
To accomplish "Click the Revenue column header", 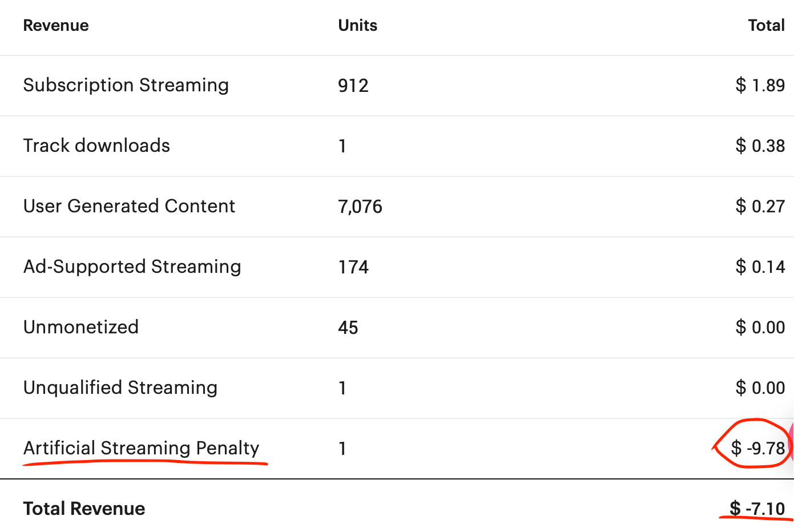I will point(56,26).
